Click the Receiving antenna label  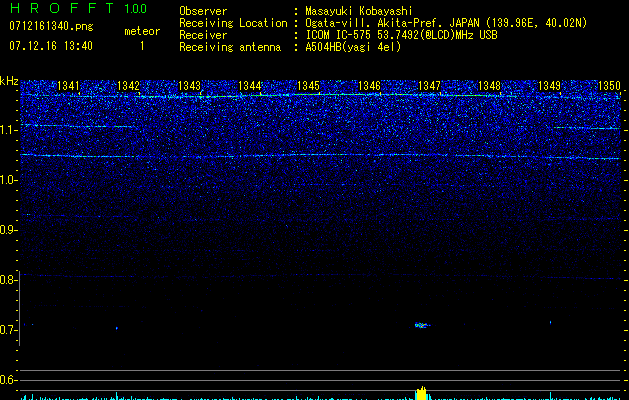pos(230,47)
